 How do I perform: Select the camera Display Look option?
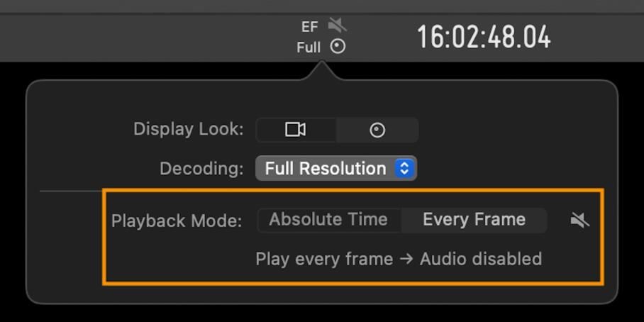coord(296,130)
